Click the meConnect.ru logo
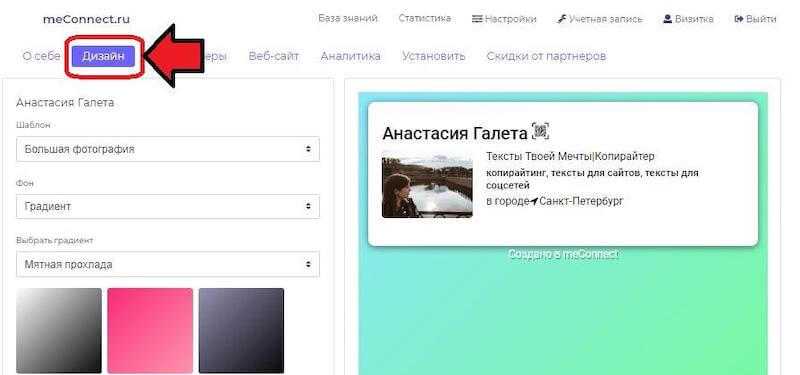Viewport: 800px width, 375px height. 86,19
